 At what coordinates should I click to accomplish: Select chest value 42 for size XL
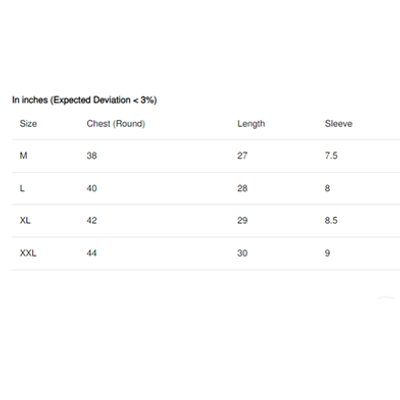tap(92, 221)
